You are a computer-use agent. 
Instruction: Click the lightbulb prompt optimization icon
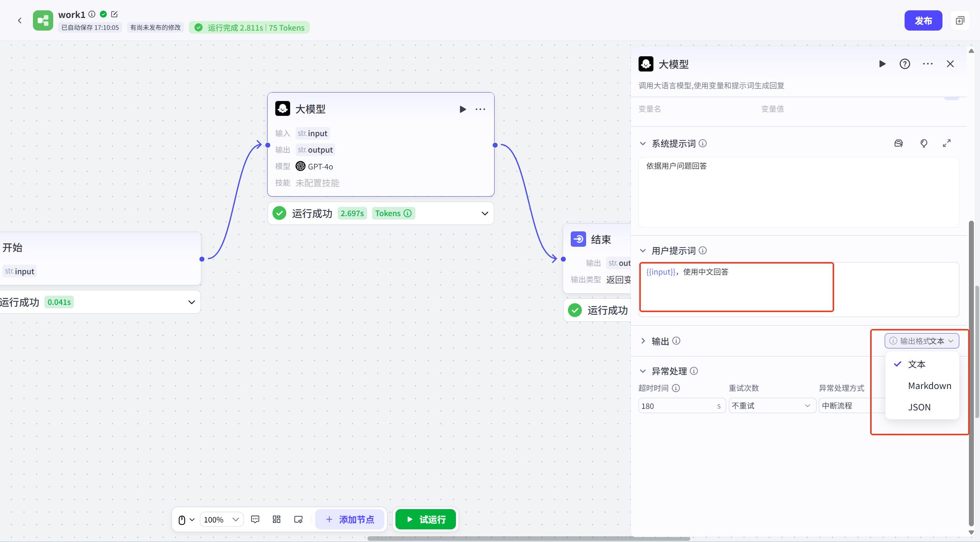coord(924,143)
